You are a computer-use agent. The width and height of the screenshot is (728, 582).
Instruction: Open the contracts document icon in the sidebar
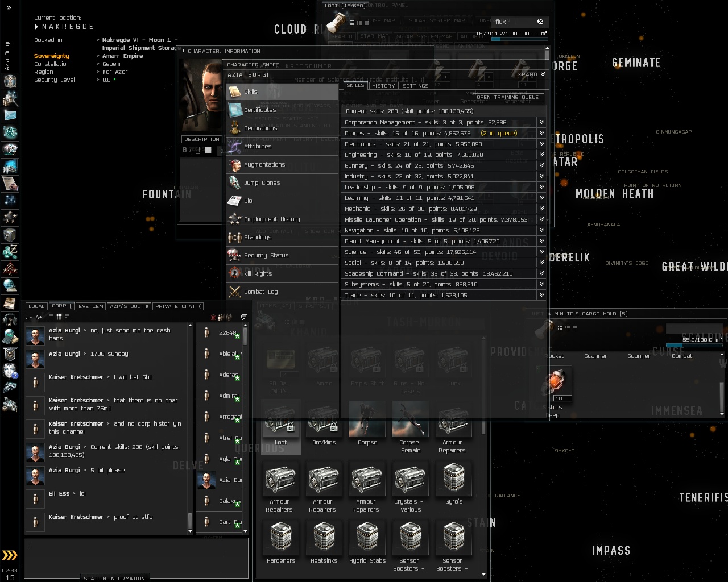coord(10,184)
